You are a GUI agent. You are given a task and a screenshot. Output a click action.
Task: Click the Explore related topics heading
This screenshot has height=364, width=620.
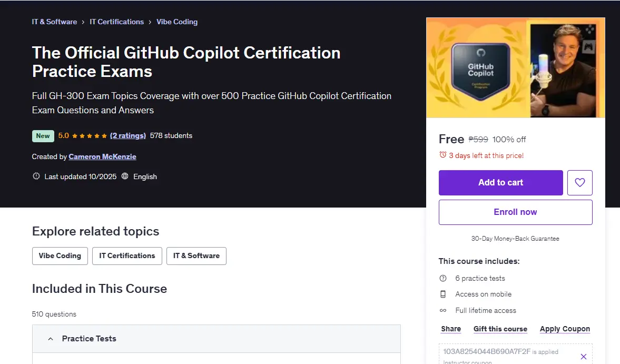click(96, 231)
